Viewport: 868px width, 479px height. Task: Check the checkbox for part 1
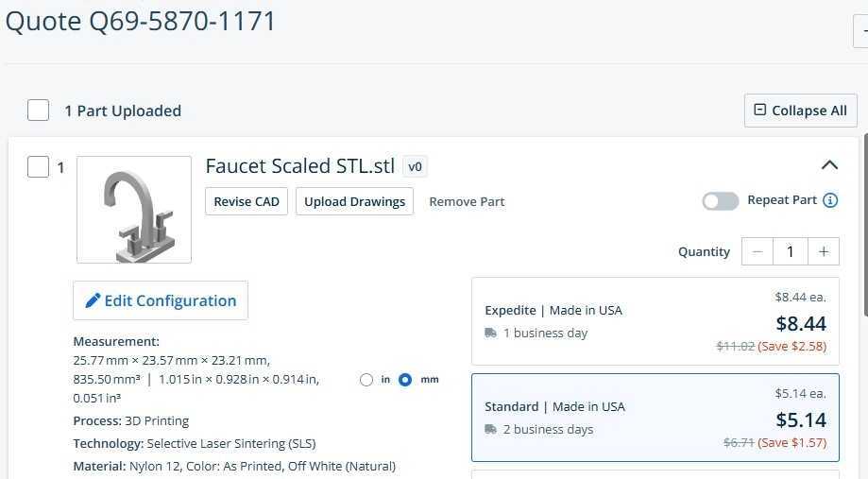pos(38,166)
